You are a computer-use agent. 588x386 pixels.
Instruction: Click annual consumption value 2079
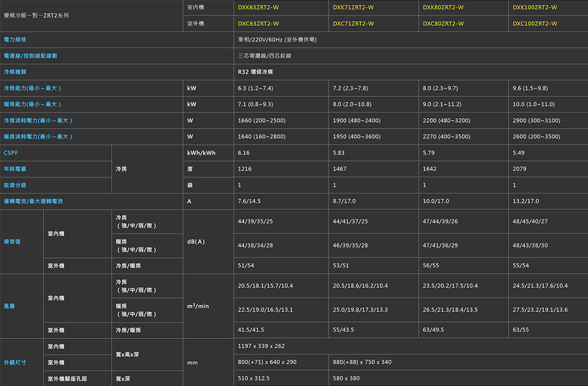(519, 169)
